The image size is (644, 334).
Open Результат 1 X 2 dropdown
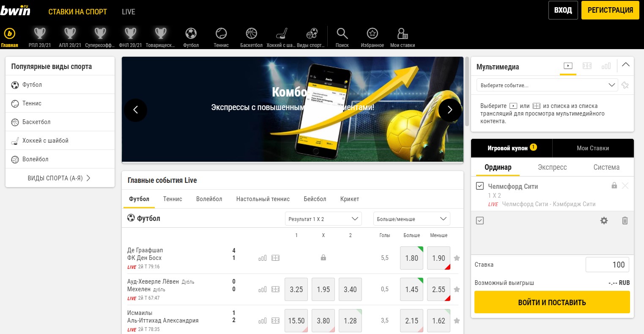coord(323,219)
